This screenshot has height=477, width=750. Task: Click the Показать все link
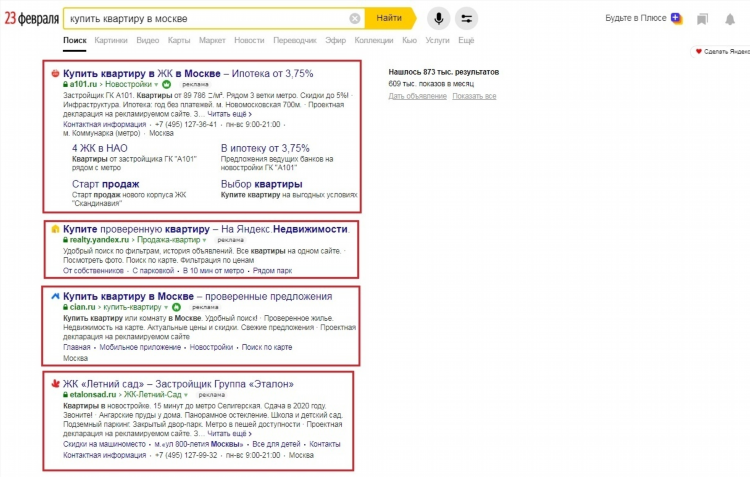[x=474, y=96]
